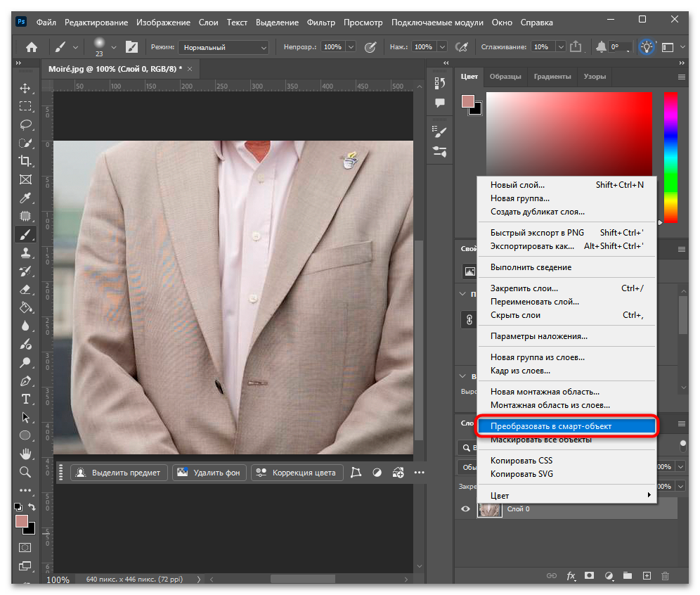Screen dimensions: 700x595
Task: Toggle pressure for opacity button
Action: pos(370,47)
